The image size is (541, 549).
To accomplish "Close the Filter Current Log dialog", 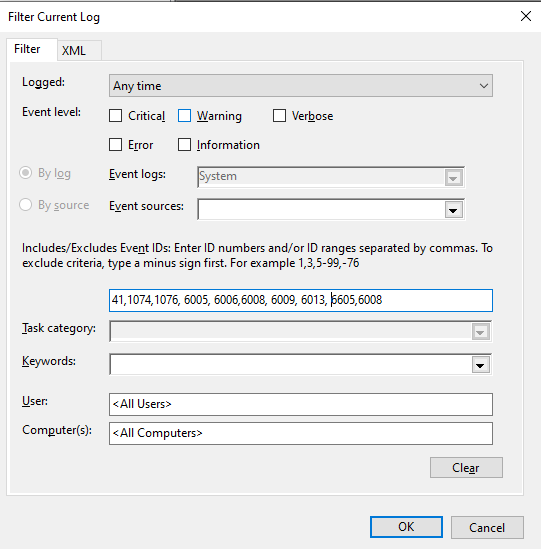I will (526, 16).
